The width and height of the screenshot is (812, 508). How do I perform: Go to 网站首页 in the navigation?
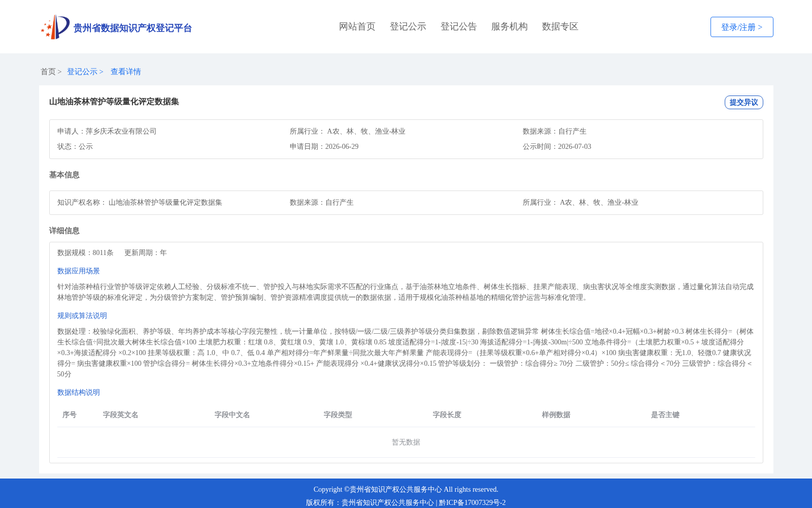pyautogui.click(x=357, y=26)
